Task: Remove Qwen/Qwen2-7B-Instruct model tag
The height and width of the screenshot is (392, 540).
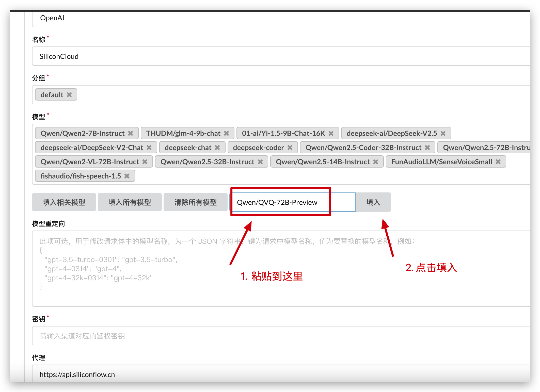Action: [131, 133]
